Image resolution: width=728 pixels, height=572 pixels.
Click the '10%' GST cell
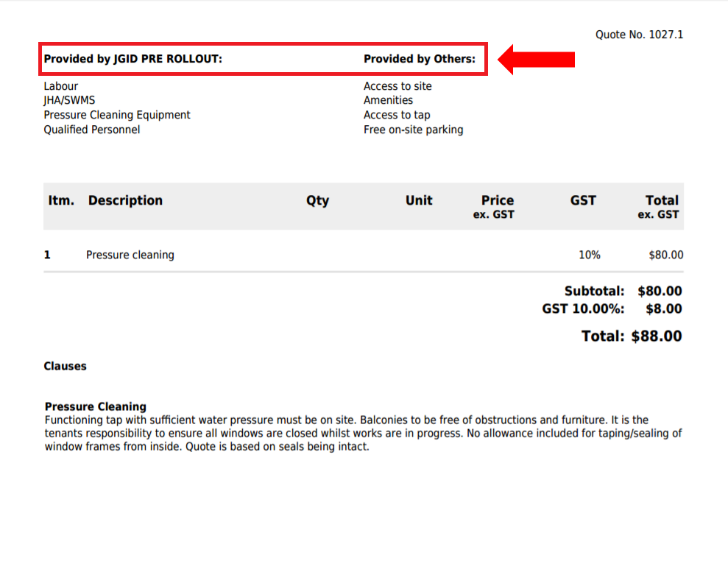(x=589, y=255)
